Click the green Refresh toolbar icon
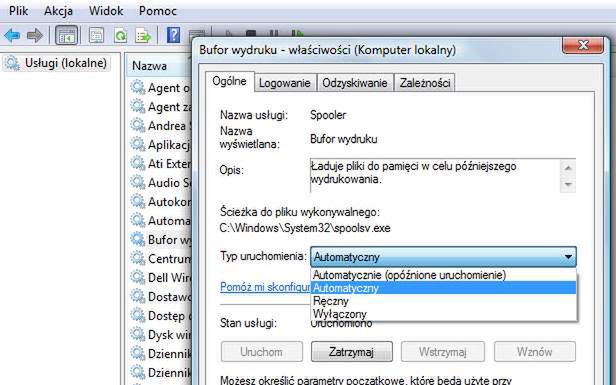The image size is (616, 385). (120, 35)
